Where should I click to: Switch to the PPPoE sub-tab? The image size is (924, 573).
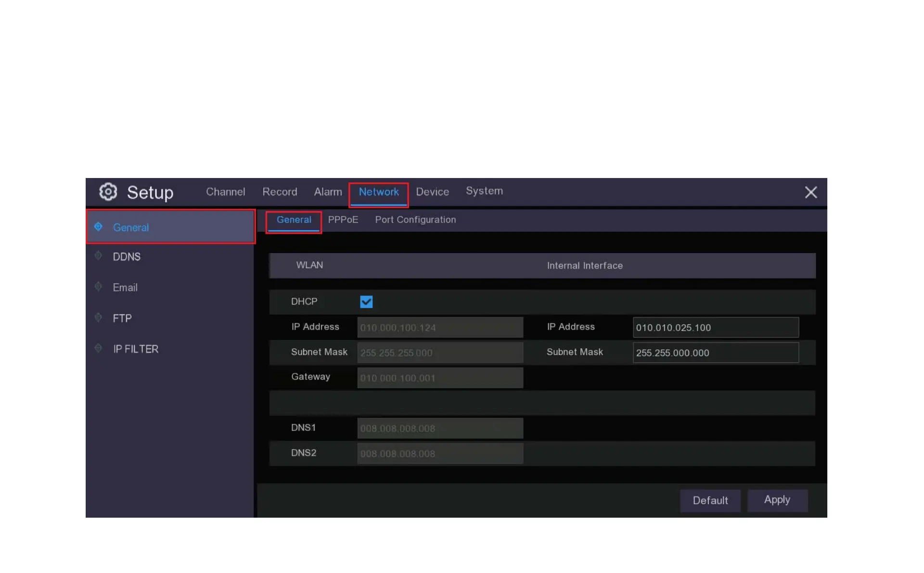(x=343, y=220)
